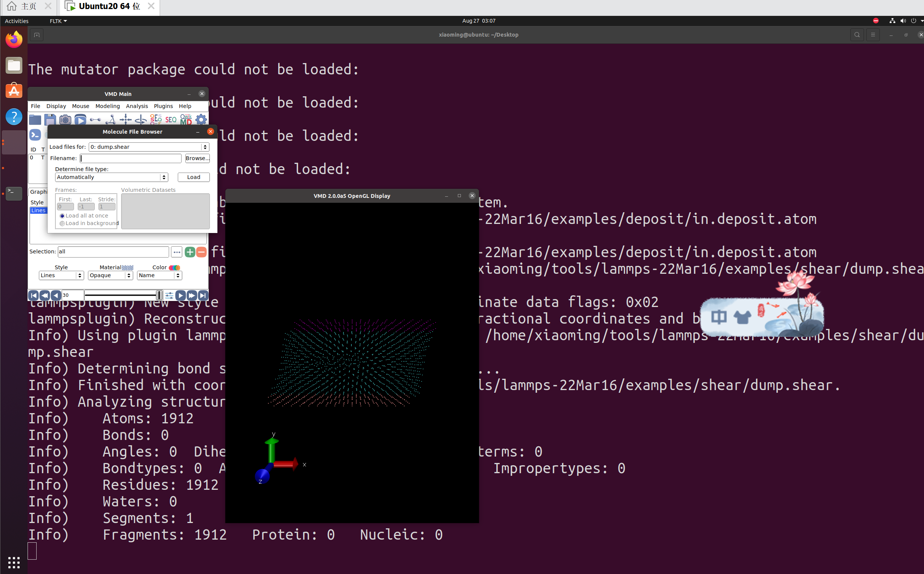
Task: Click the terminal search icon
Action: tap(857, 35)
